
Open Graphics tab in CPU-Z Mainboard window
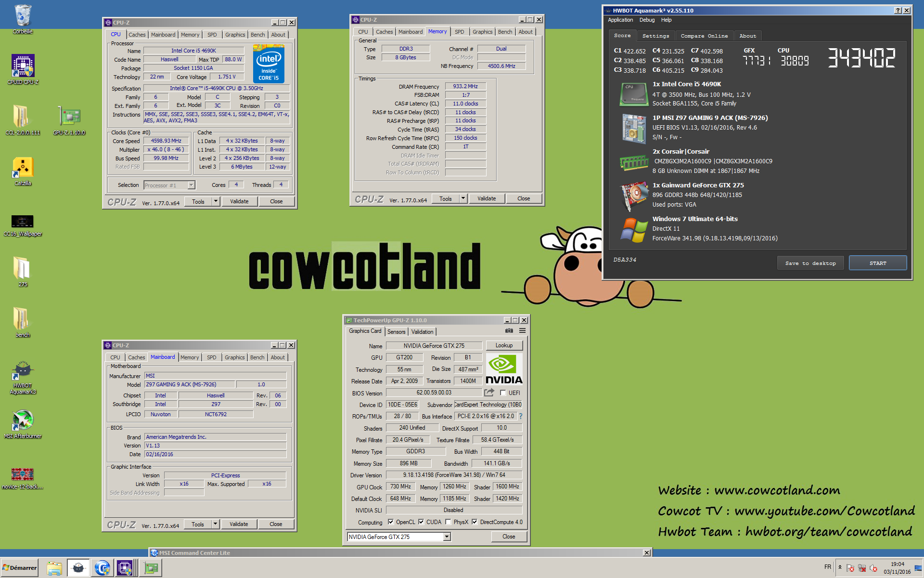[x=235, y=357]
